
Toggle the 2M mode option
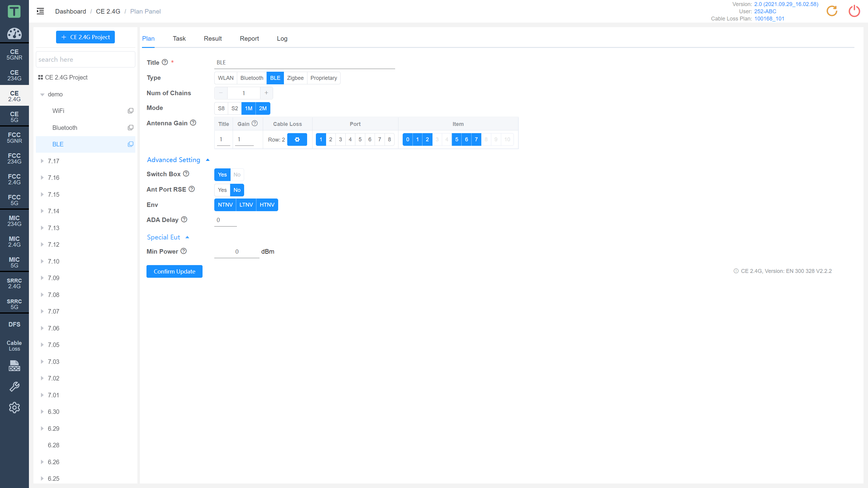point(263,108)
